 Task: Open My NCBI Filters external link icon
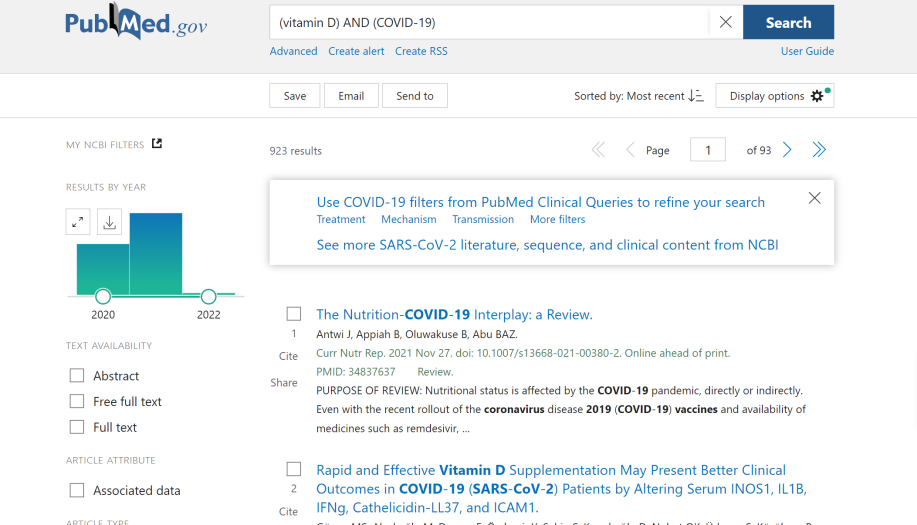[x=157, y=144]
